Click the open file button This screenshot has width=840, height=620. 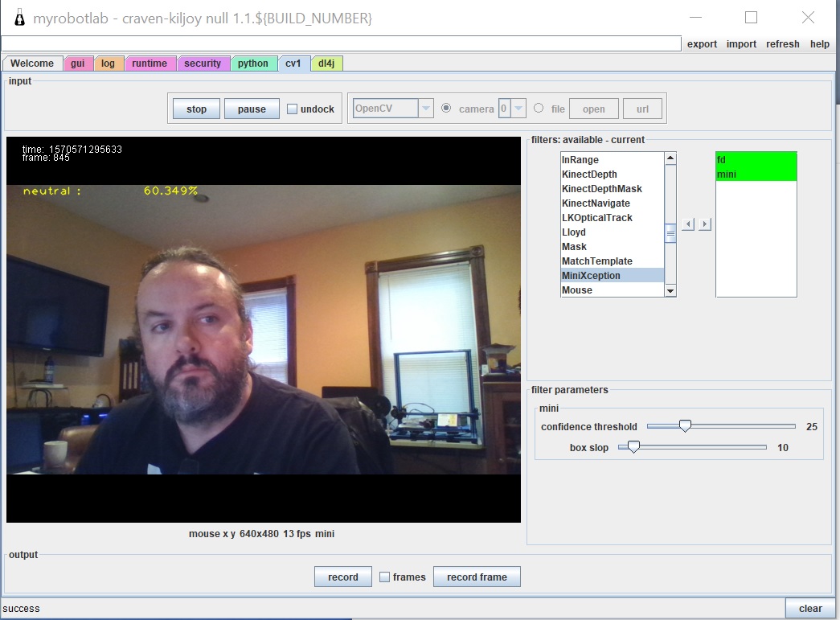click(x=593, y=109)
